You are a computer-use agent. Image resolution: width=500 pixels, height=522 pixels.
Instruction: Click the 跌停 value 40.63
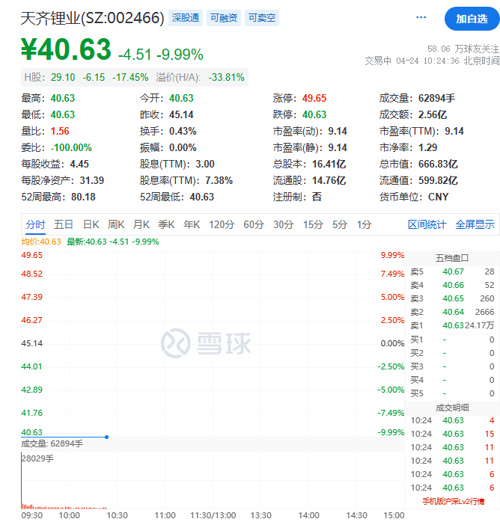coord(314,115)
